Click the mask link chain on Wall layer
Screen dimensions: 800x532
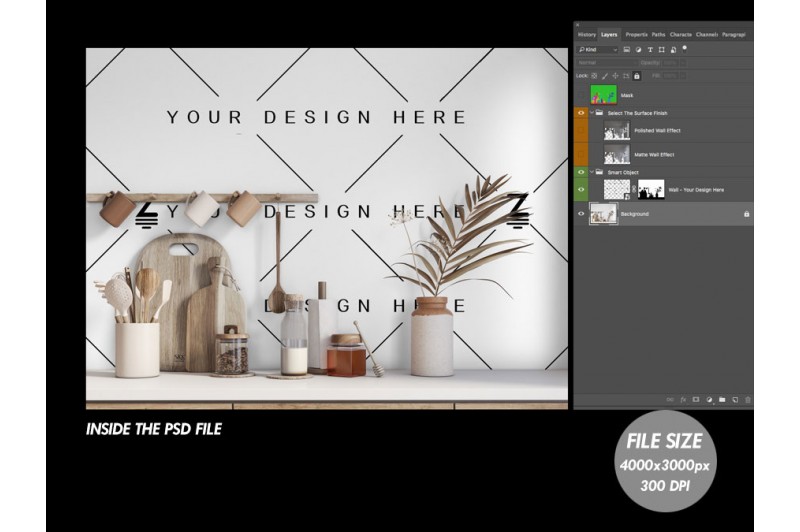(x=634, y=190)
